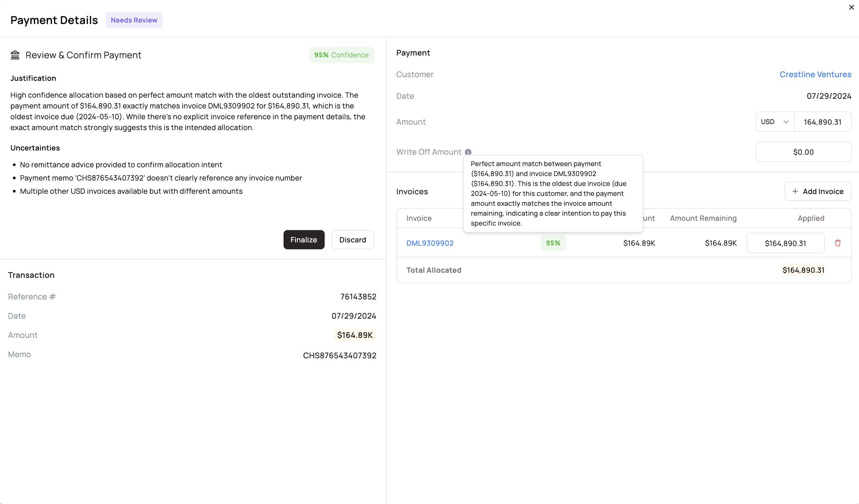Click the Add Invoice button
Screen dimensions: 859x504
click(818, 192)
